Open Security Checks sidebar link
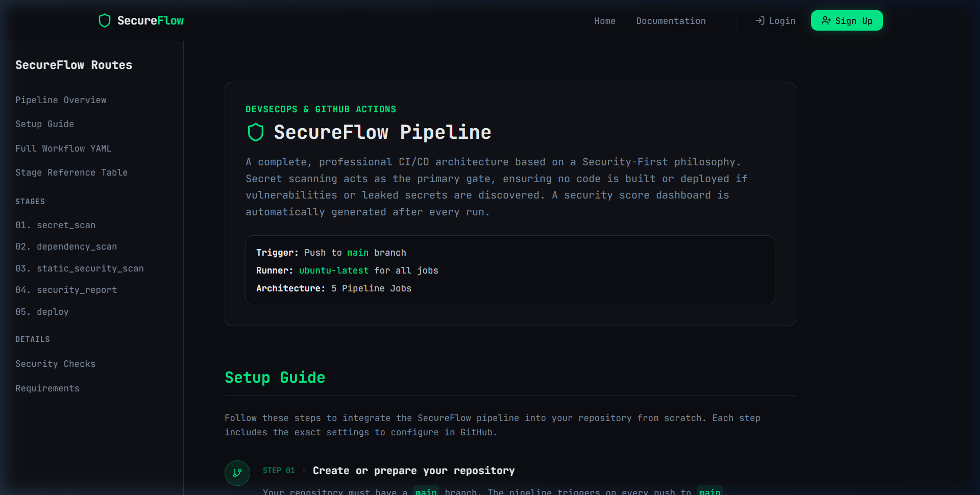Viewport: 980px width, 495px height. [x=55, y=364]
